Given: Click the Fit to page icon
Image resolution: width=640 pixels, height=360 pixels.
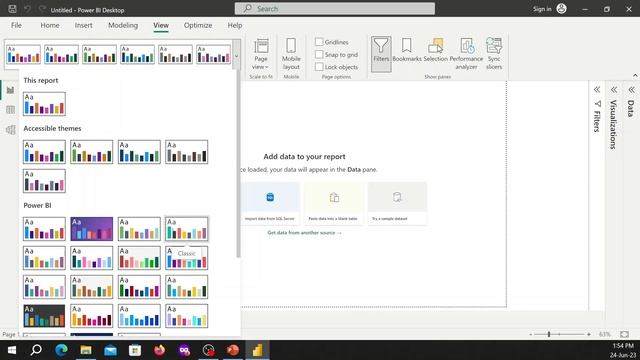Looking at the screenshot, I should (624, 334).
